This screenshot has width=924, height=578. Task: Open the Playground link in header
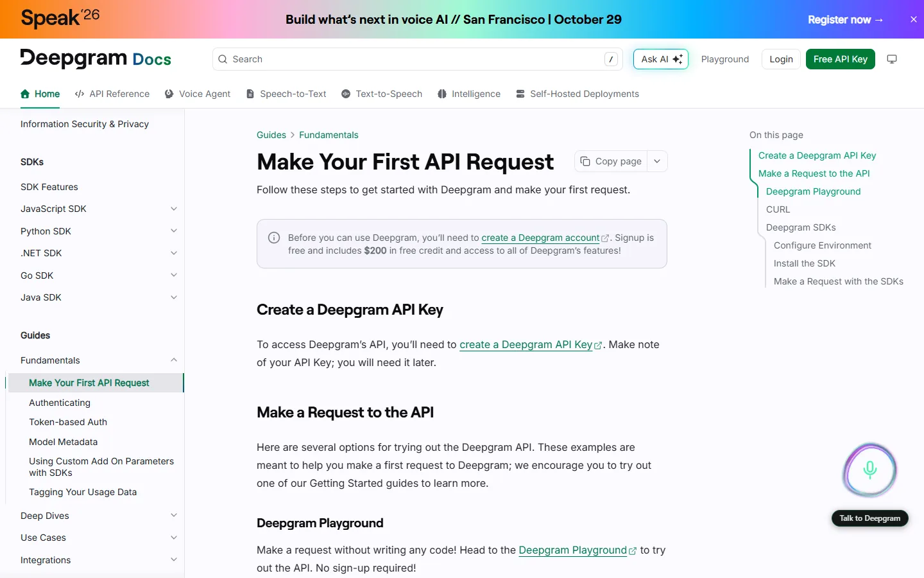point(725,59)
